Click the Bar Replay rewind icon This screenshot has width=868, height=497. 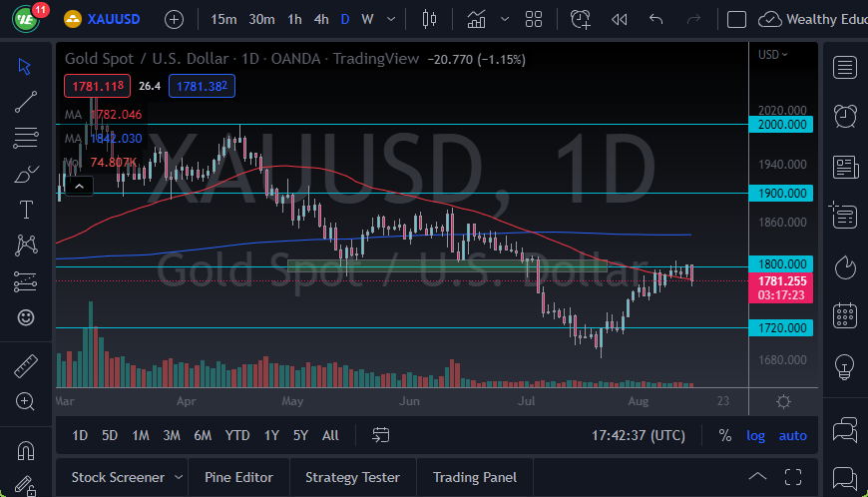pyautogui.click(x=619, y=19)
